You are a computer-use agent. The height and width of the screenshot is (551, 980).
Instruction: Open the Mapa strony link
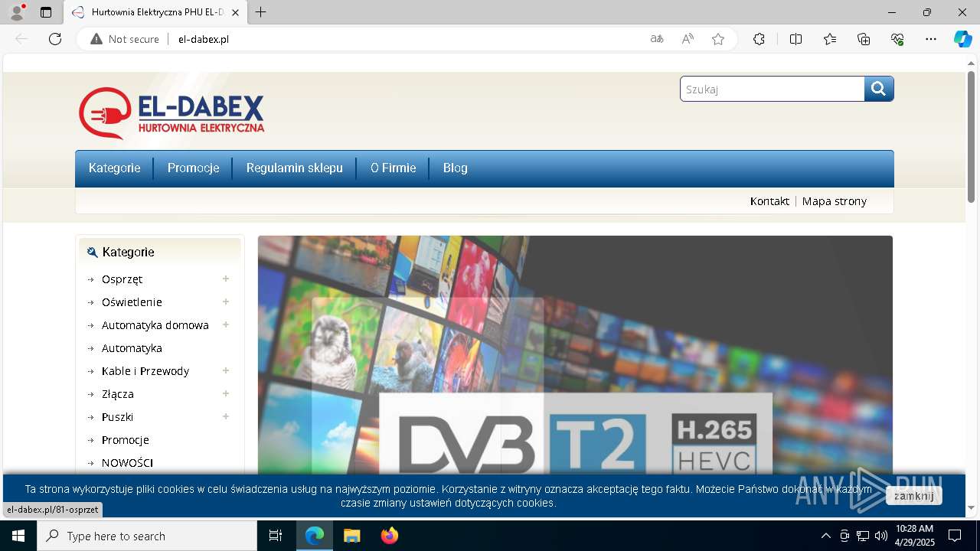pyautogui.click(x=835, y=201)
